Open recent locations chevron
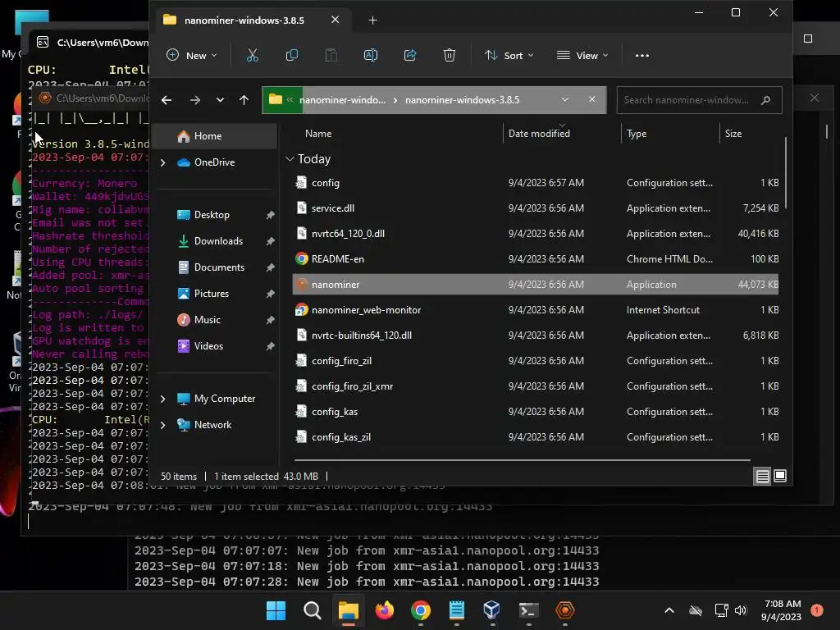The width and height of the screenshot is (840, 630). tap(220, 100)
